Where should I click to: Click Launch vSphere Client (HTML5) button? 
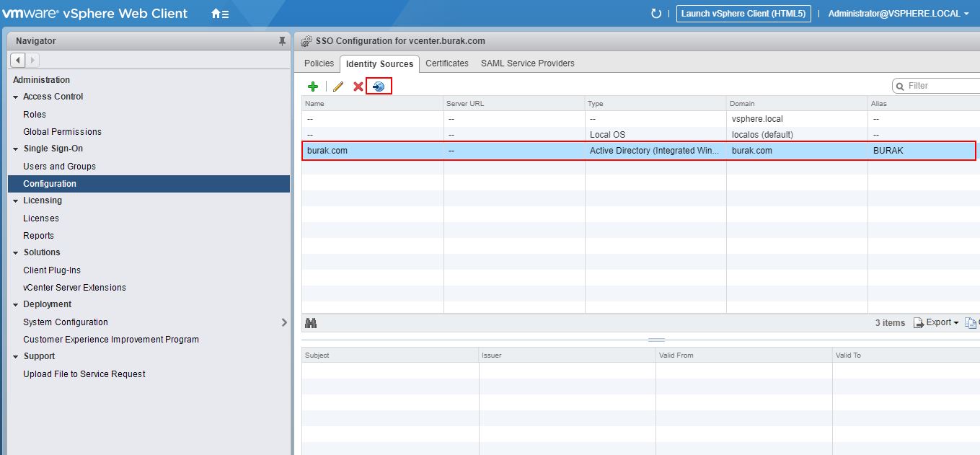743,14
